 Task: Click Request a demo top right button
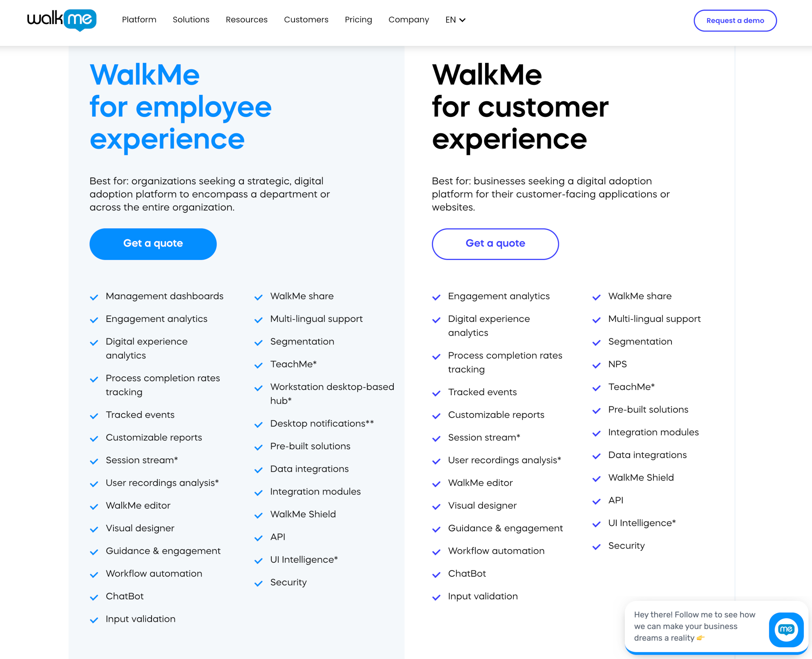(x=735, y=20)
